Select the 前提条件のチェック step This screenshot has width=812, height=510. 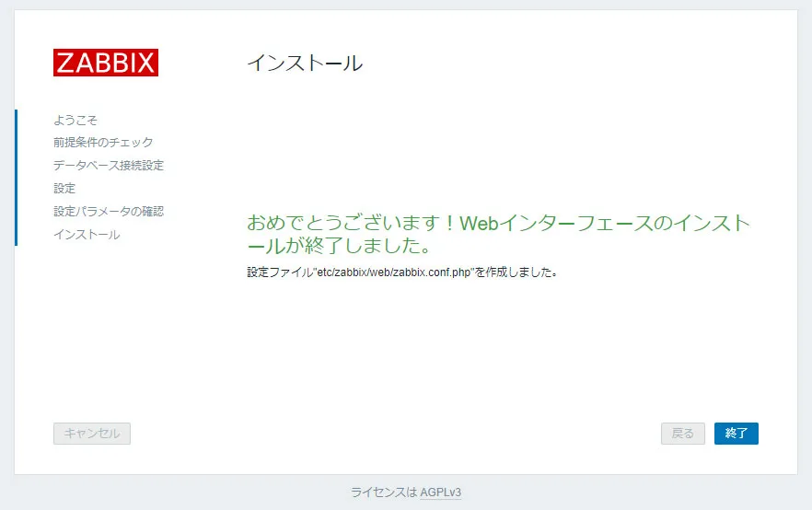(103, 143)
